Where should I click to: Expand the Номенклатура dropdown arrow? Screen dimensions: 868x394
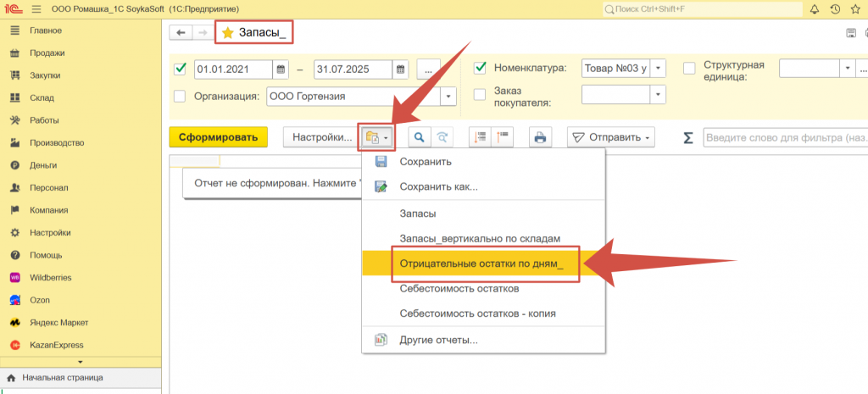tap(659, 69)
